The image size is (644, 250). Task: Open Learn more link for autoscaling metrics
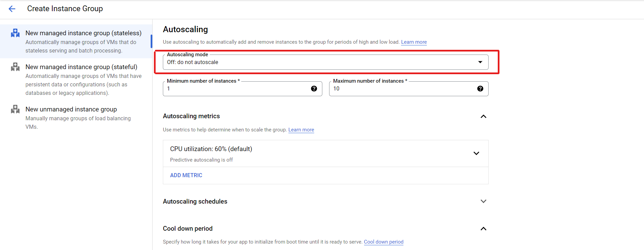click(301, 130)
